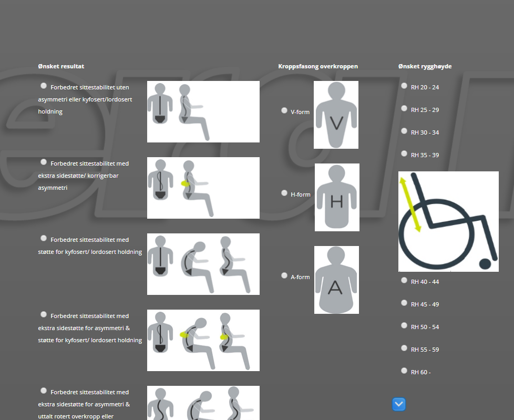The image size is (514, 420).
Task: Select back height RH 45 - 49
Action: coord(404,303)
